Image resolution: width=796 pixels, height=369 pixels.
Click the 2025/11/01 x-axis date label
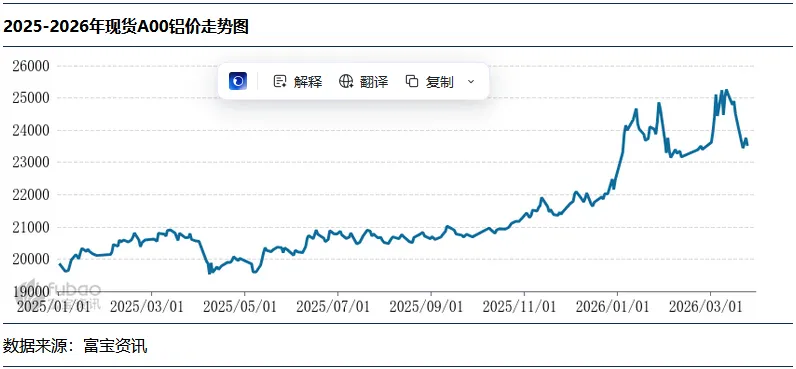tap(519, 307)
